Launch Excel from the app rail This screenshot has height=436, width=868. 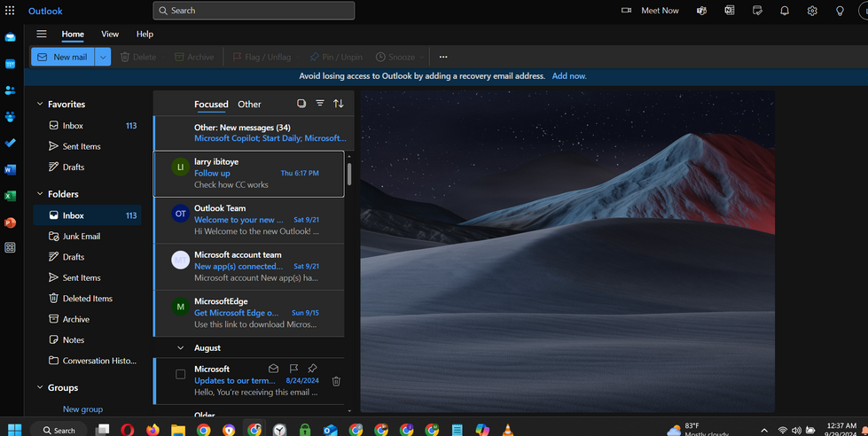coord(10,196)
